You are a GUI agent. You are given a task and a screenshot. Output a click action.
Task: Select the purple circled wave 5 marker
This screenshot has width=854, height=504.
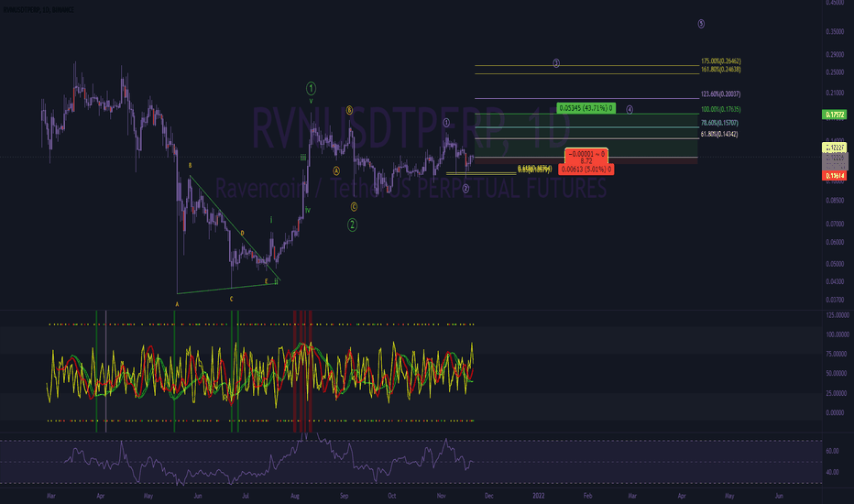701,24
